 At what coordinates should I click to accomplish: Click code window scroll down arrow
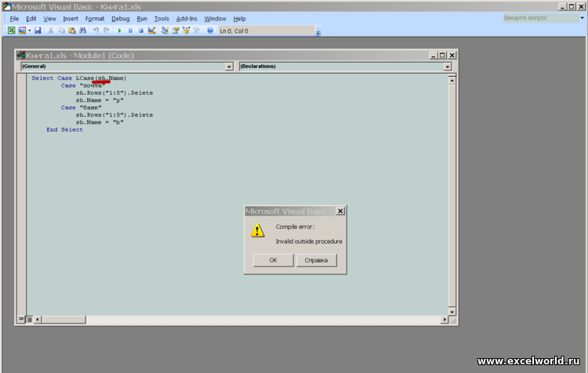click(x=452, y=312)
